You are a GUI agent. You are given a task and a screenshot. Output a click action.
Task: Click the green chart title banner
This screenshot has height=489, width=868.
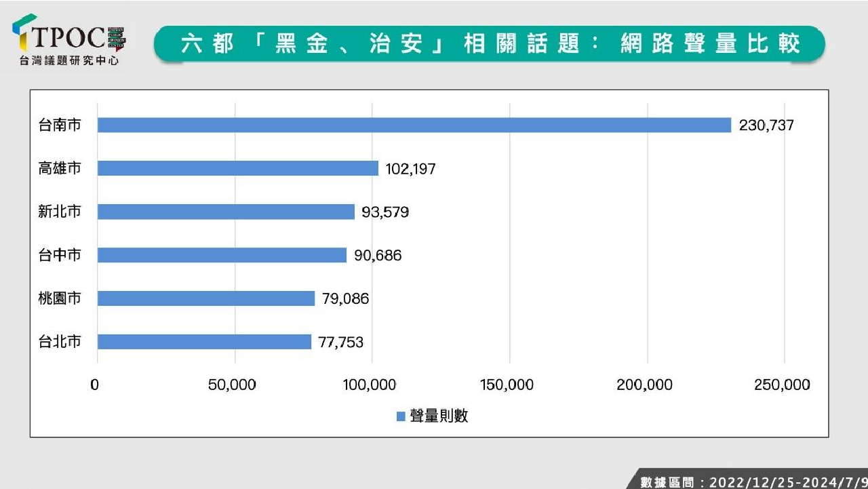[x=489, y=44]
